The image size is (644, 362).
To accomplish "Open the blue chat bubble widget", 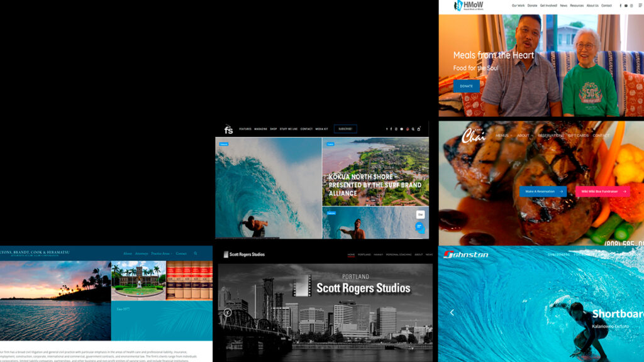I will pos(419,227).
